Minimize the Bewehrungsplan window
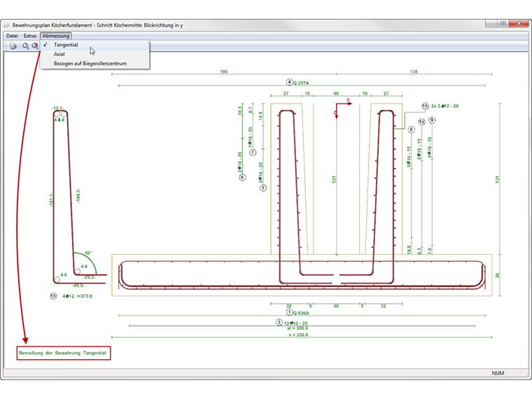 pos(491,23)
